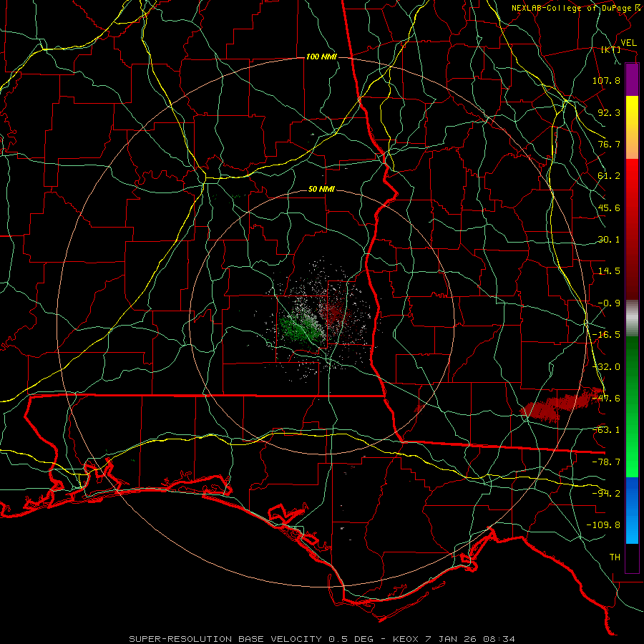Click the [KT] units label
Viewport: 644px width, 644px height.
coord(610,49)
